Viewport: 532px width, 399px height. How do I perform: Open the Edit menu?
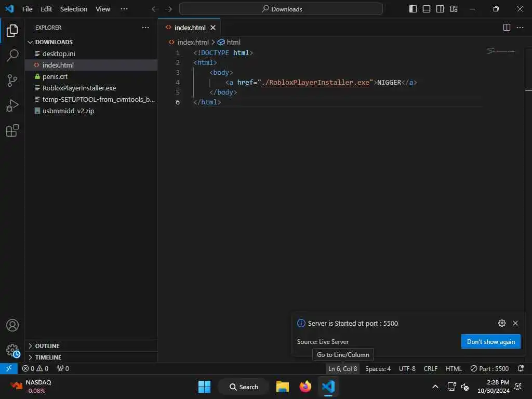[x=46, y=9]
